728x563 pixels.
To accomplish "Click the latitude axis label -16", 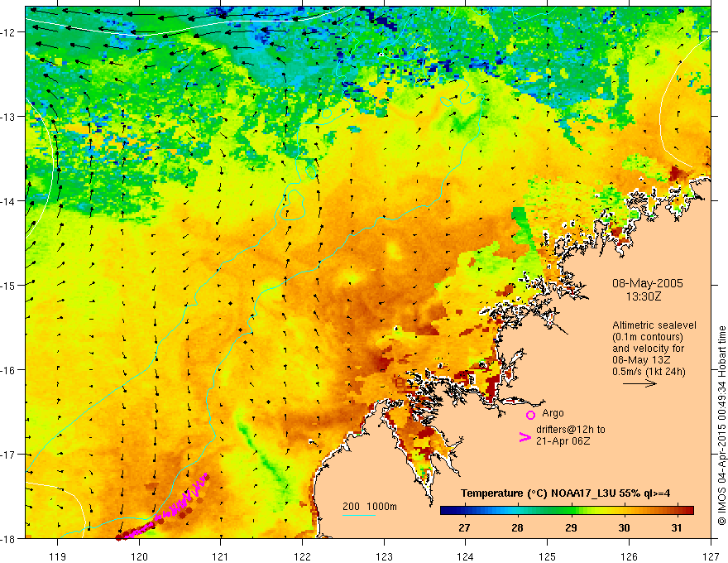I will (x=9, y=370).
